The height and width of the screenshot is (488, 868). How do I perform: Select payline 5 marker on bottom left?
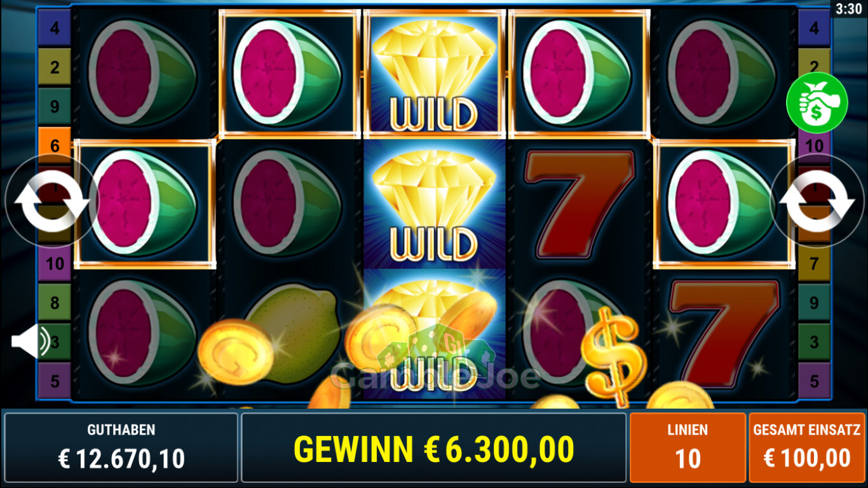[55, 381]
